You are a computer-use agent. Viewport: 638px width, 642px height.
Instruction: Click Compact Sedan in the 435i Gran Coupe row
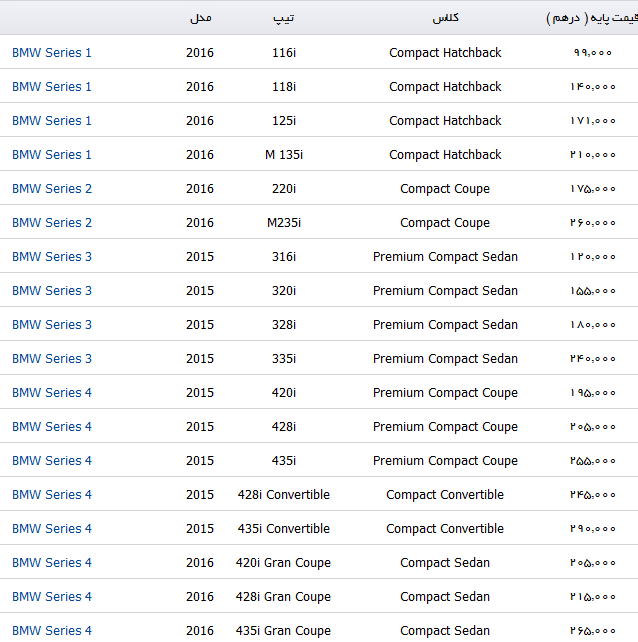tap(445, 631)
